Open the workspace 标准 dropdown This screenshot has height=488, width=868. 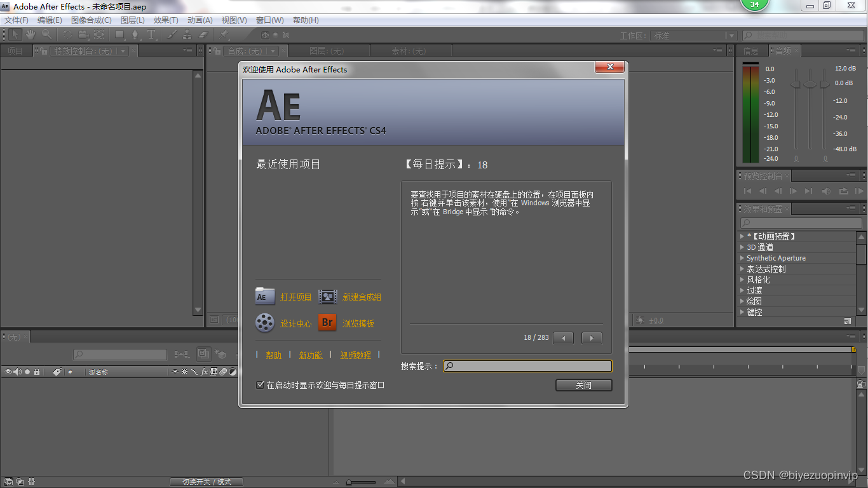coord(694,36)
